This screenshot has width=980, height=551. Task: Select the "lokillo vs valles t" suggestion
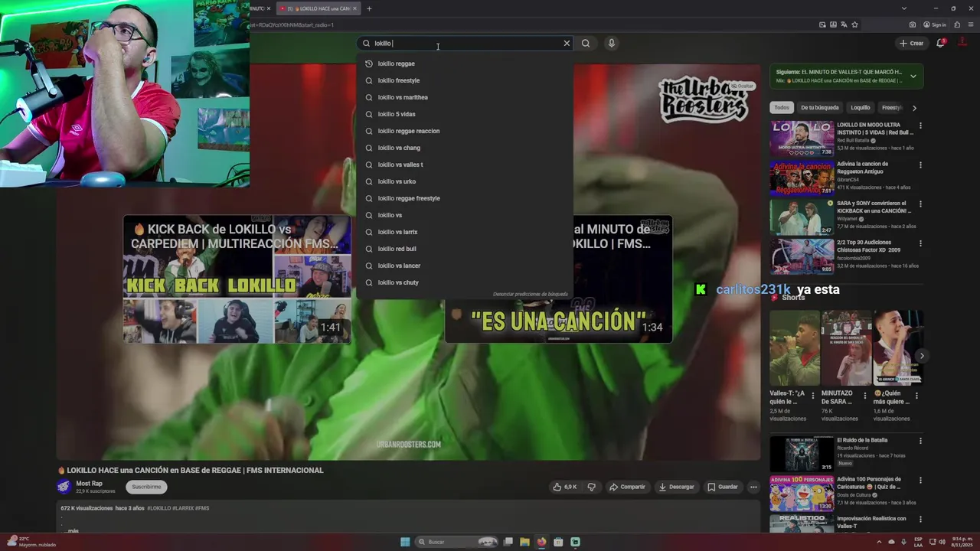point(465,165)
